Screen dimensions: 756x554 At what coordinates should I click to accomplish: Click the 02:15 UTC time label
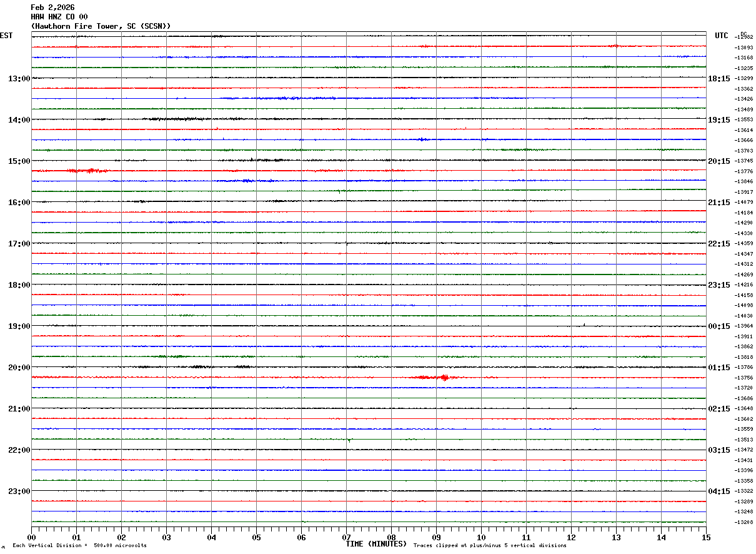pyautogui.click(x=719, y=408)
